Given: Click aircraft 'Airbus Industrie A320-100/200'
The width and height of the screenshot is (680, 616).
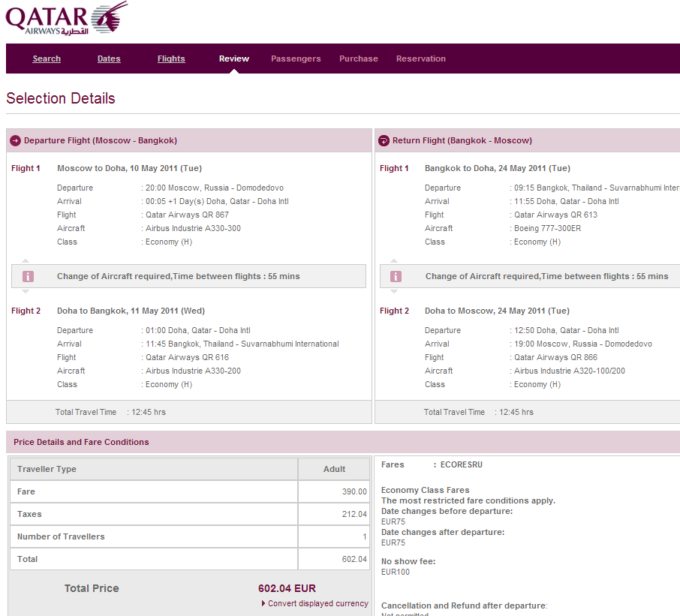Looking at the screenshot, I should (x=570, y=371).
